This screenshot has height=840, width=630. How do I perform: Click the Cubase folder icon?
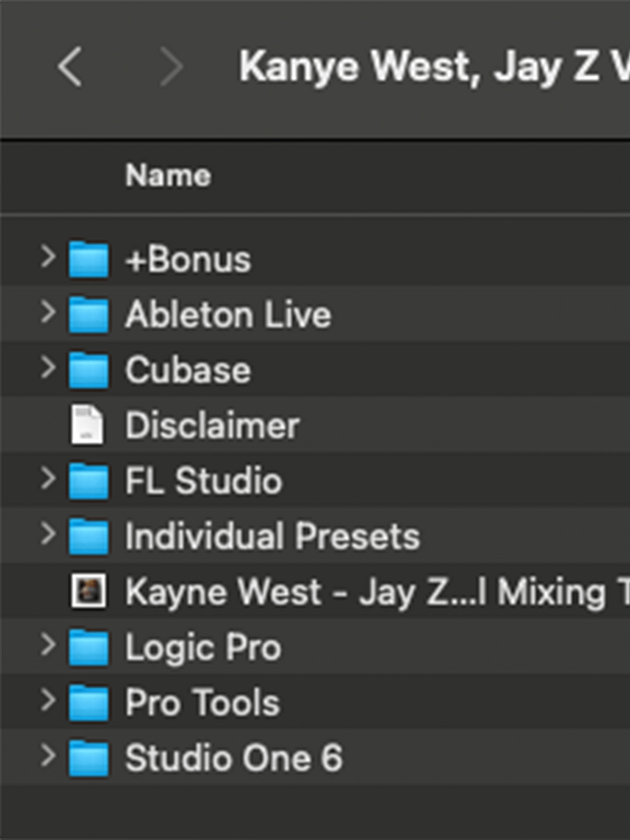pos(89,370)
